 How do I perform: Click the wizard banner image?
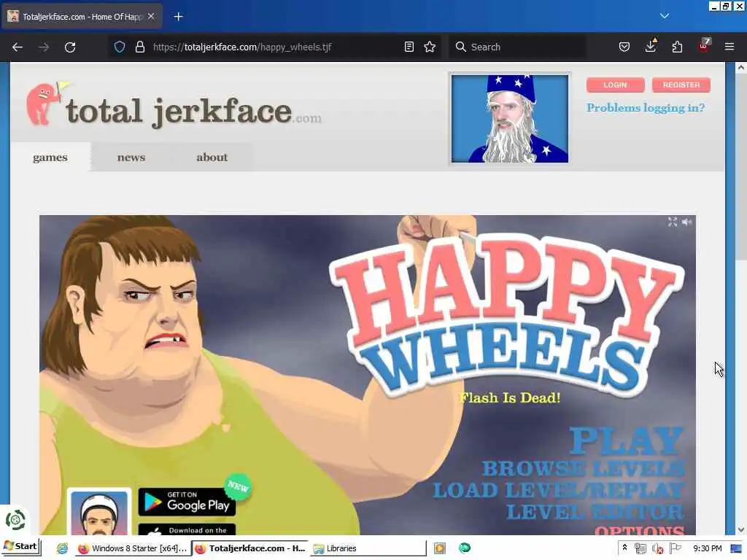point(510,119)
